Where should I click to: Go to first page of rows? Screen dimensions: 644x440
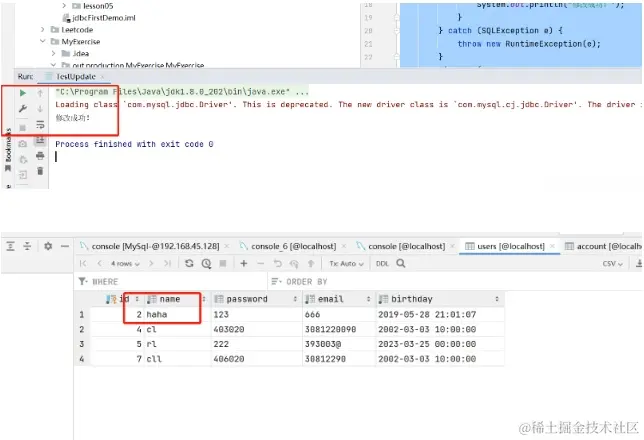(83, 263)
